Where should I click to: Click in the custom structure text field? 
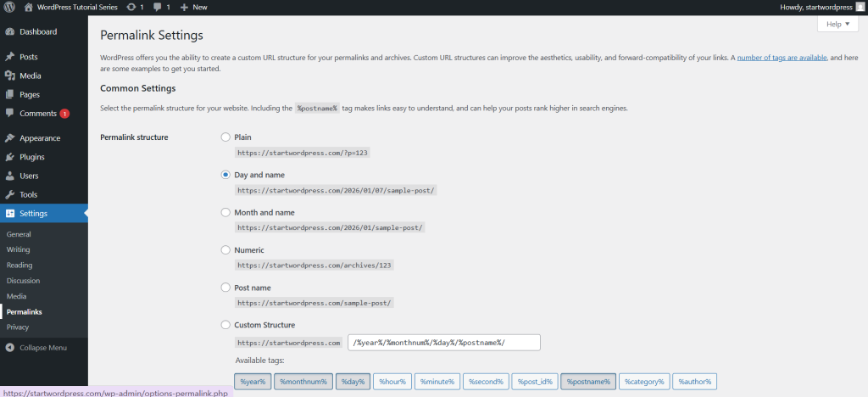444,343
